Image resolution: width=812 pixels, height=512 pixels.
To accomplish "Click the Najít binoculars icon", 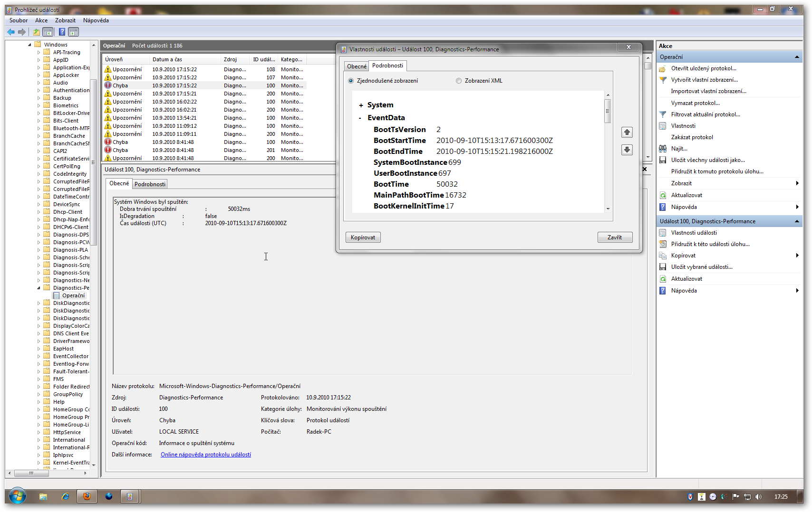I will (663, 149).
